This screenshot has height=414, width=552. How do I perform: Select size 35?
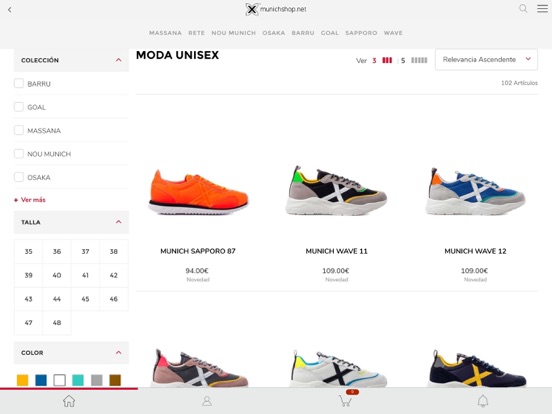(29, 251)
